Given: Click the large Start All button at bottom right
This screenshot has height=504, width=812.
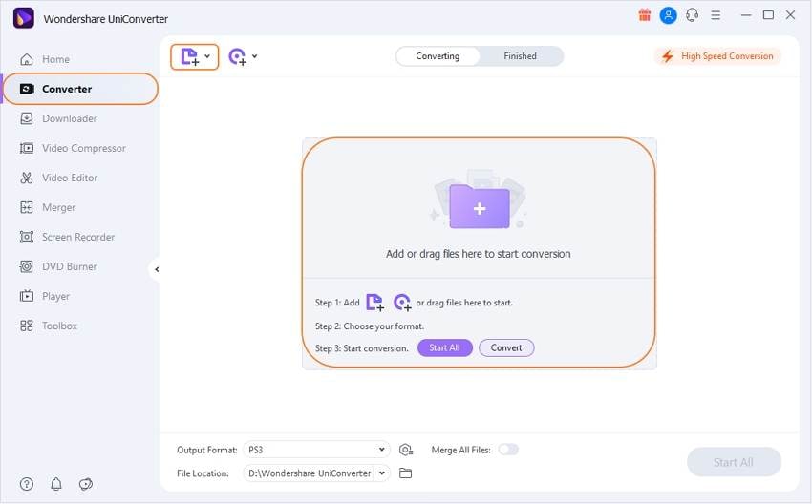Looking at the screenshot, I should [734, 462].
